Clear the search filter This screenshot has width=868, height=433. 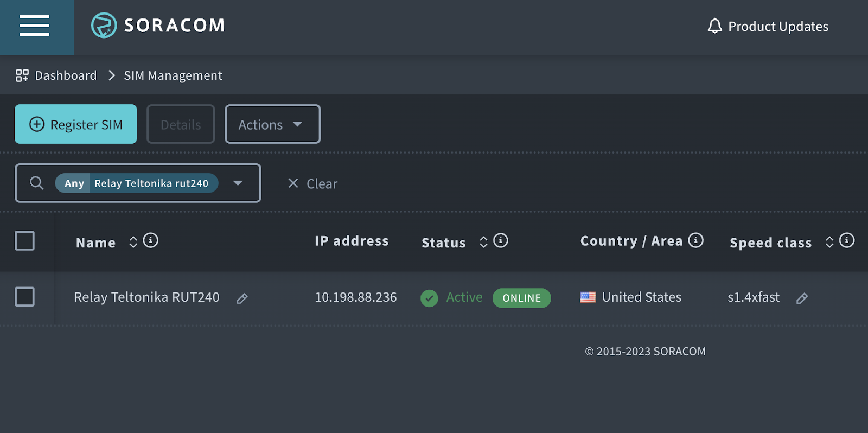click(x=312, y=184)
